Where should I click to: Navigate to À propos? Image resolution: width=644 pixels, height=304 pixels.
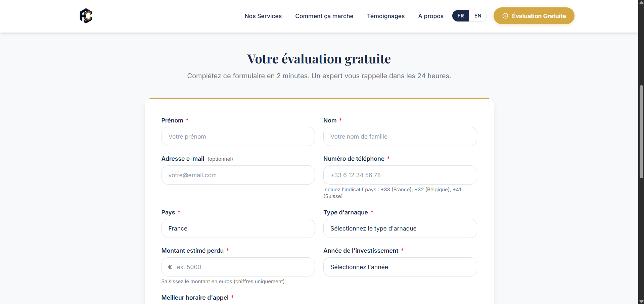(430, 16)
